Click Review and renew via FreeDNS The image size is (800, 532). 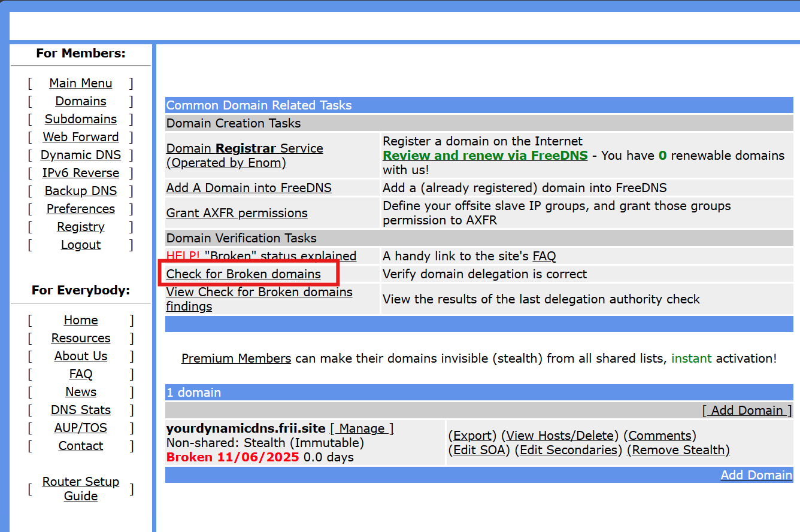point(485,156)
